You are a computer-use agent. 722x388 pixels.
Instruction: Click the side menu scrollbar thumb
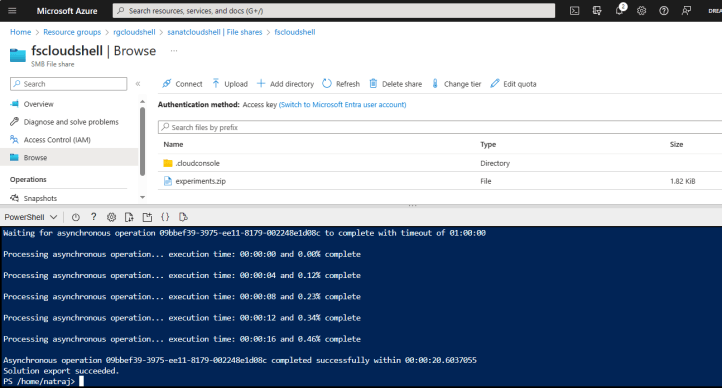pyautogui.click(x=142, y=141)
